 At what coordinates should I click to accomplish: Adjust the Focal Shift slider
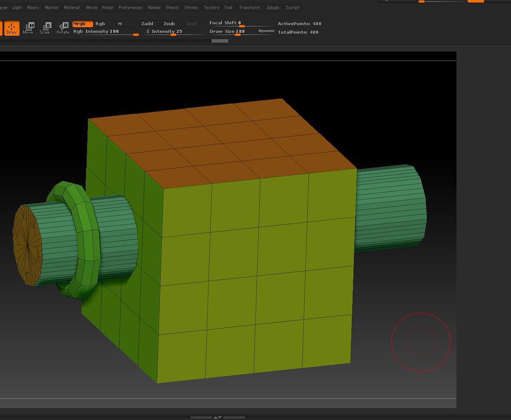pos(241,23)
